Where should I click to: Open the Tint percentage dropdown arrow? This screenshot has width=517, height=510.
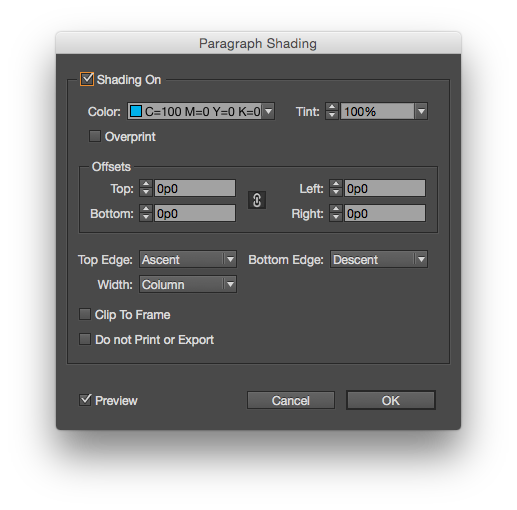(421, 111)
